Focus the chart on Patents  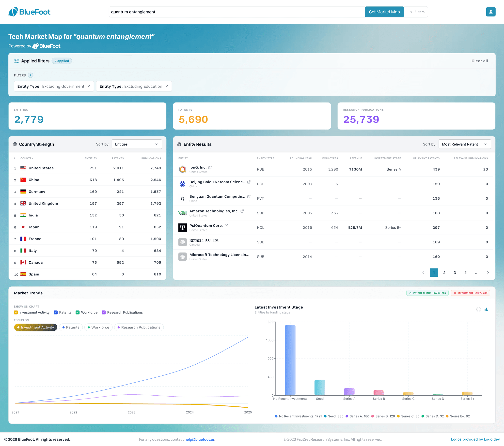pyautogui.click(x=71, y=327)
